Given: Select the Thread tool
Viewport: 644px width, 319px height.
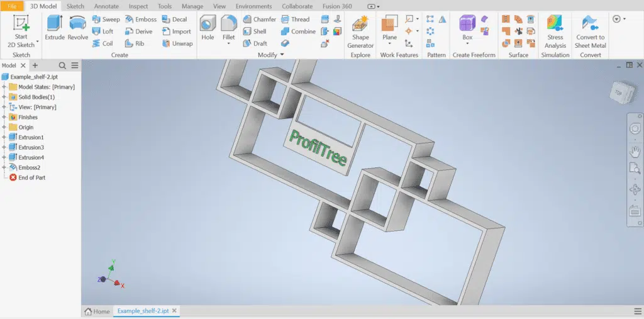Looking at the screenshot, I should pos(296,20).
